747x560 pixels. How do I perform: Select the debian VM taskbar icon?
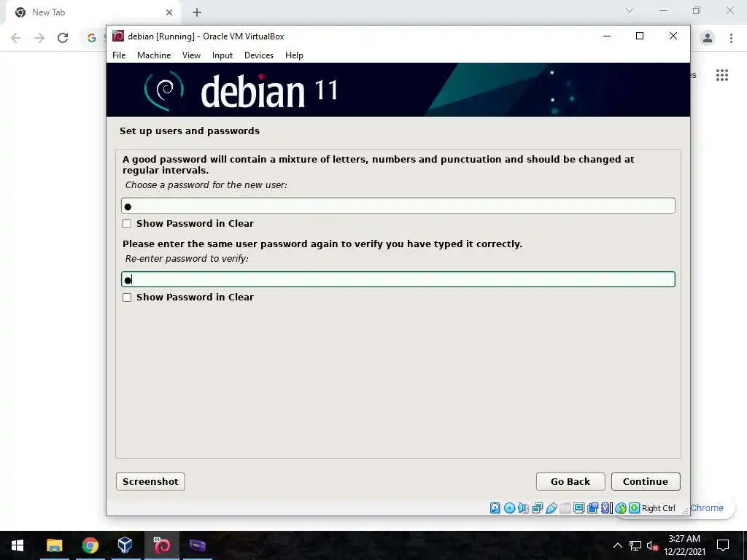(161, 545)
